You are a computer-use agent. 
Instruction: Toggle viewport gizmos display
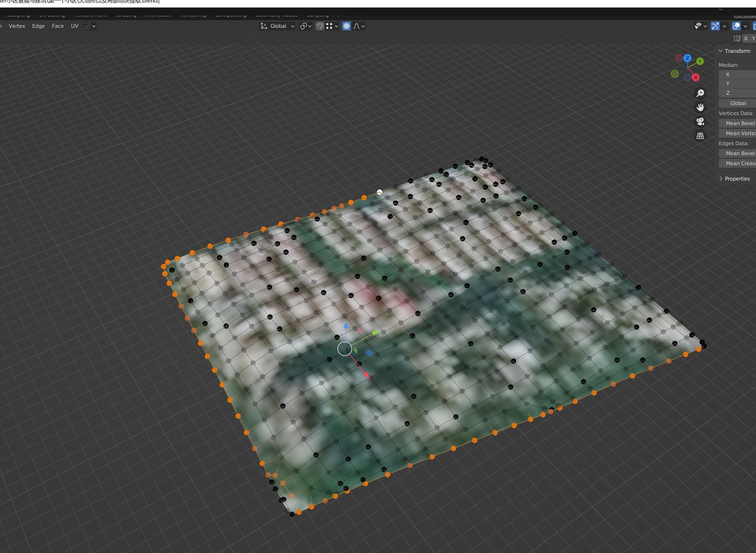click(x=715, y=26)
